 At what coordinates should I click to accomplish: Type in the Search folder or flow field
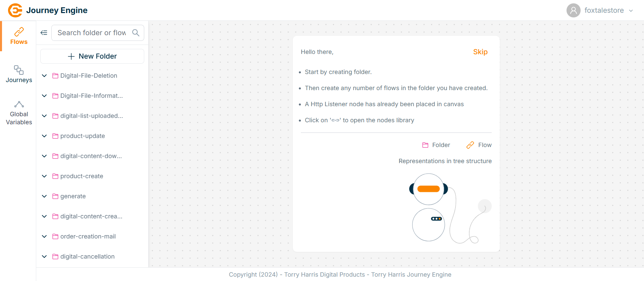tap(92, 33)
